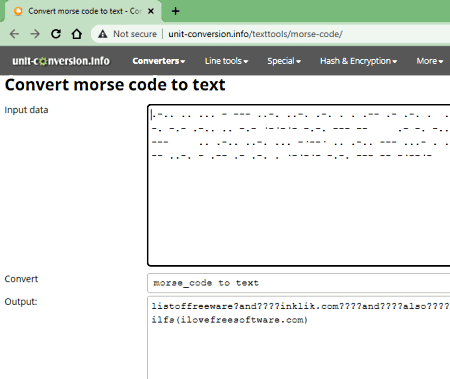Click the 'Output:' label
This screenshot has width=450, height=379.
[x=21, y=302]
